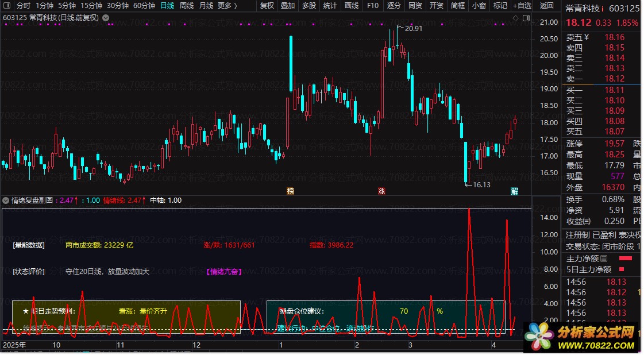
Task: Select the 30分钟 period tab
Action: pos(117,5)
